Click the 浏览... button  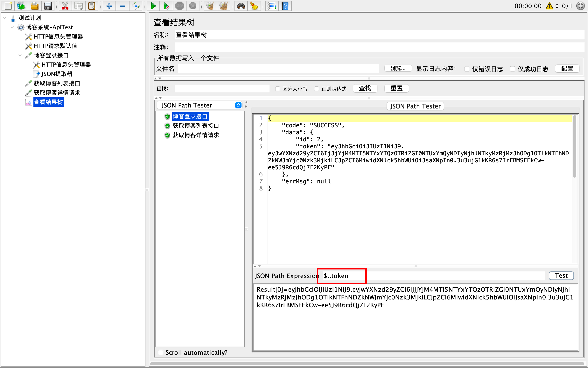click(x=398, y=68)
